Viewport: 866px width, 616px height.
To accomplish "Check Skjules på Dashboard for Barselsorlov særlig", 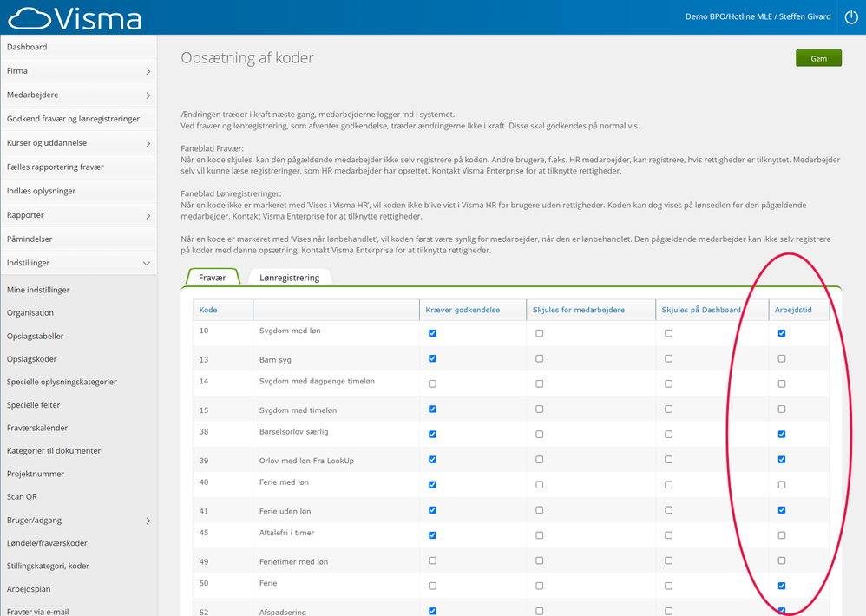I will pyautogui.click(x=669, y=435).
